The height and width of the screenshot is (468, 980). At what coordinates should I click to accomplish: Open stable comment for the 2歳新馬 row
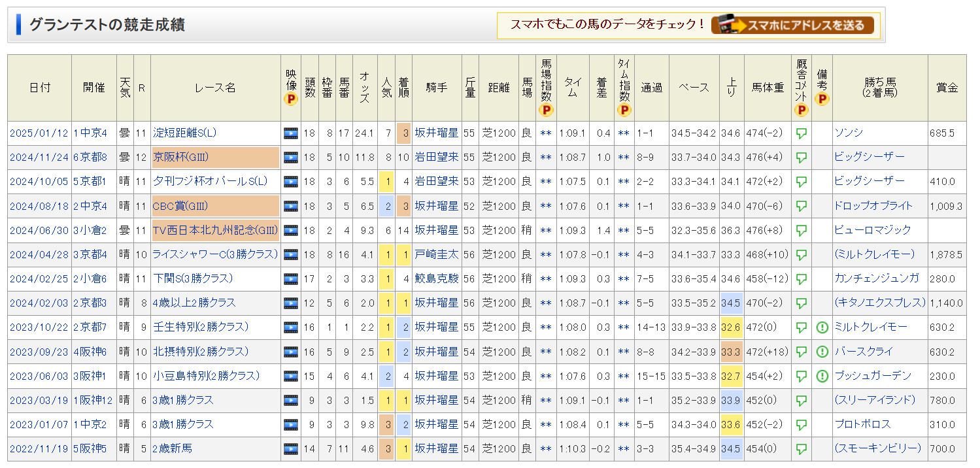(x=801, y=449)
